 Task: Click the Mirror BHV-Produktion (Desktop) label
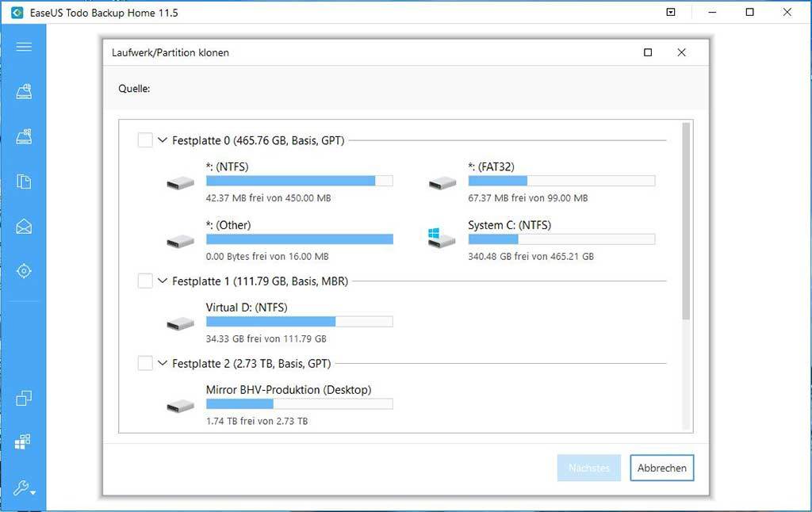point(289,390)
